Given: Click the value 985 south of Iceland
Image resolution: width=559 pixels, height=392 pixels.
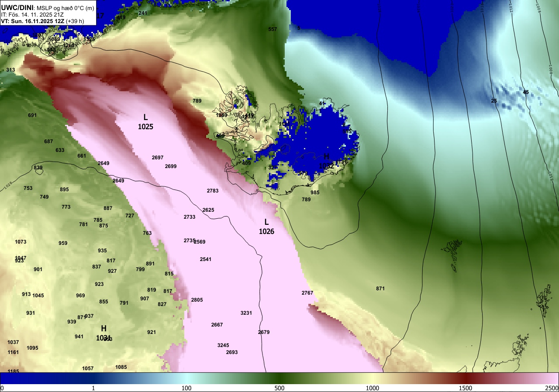Looking at the screenshot, I should (315, 193).
